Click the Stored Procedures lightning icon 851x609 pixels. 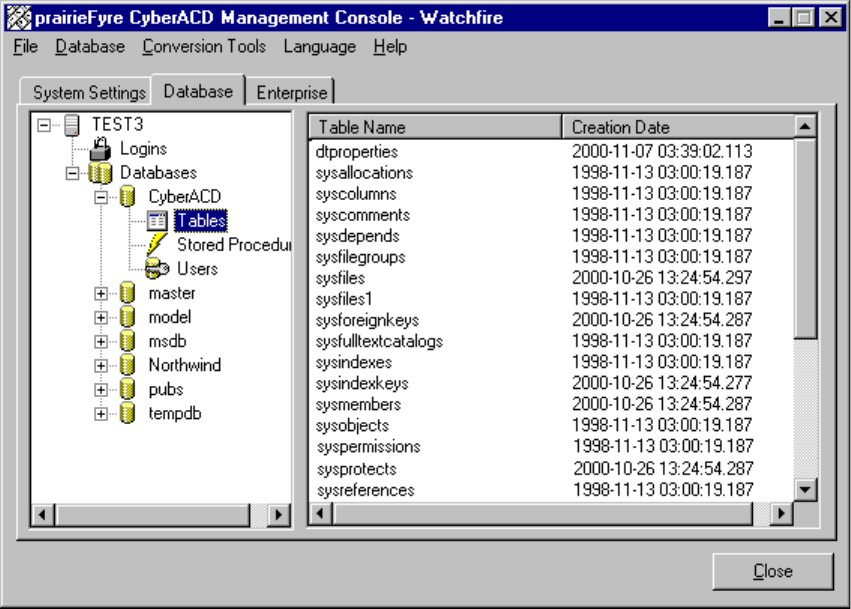pyautogui.click(x=157, y=245)
